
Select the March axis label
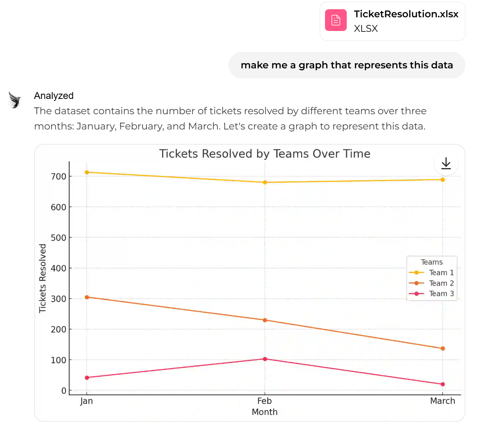click(442, 401)
